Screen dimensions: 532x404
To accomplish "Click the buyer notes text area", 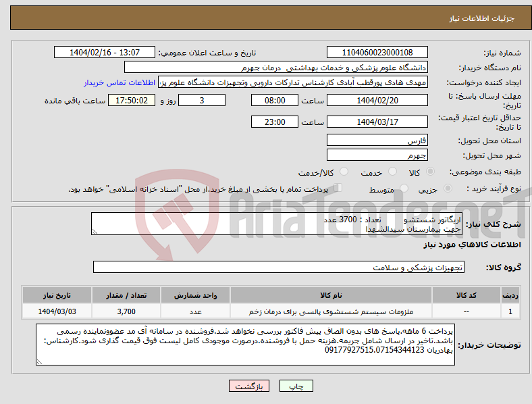I will point(245,345).
